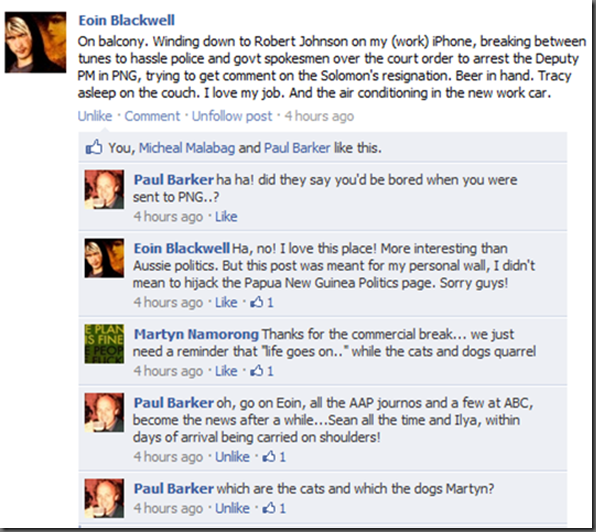Click thumbs-up count on Martyn Namorong's comment
The image size is (596, 532).
coord(262,370)
